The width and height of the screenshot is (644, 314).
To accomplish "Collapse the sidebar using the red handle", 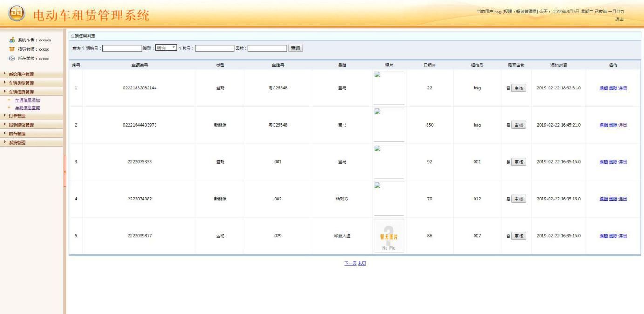I will [x=65, y=171].
